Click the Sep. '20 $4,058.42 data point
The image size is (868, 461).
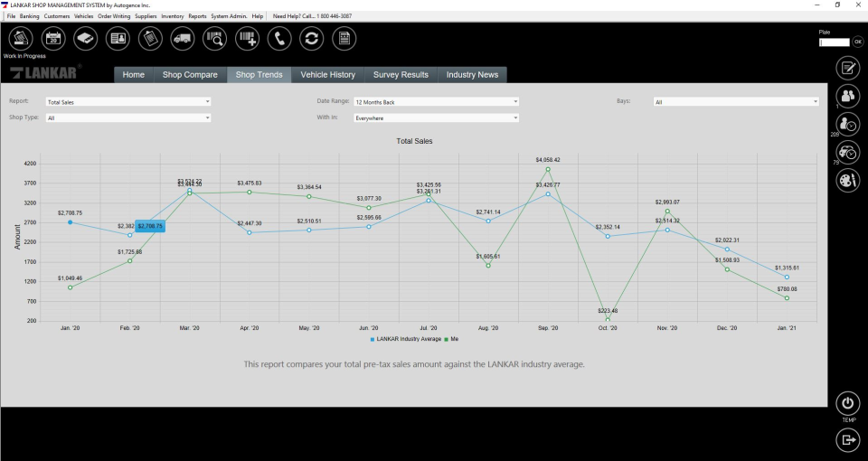coord(548,169)
